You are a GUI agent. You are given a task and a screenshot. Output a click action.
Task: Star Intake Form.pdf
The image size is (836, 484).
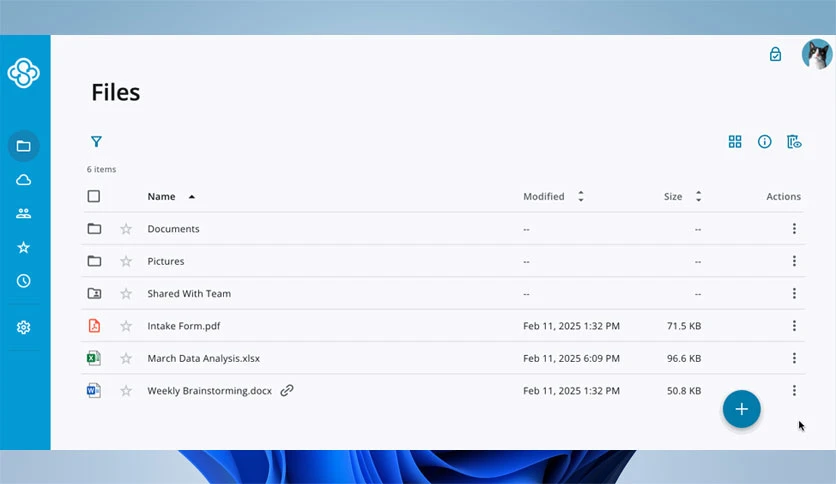126,326
